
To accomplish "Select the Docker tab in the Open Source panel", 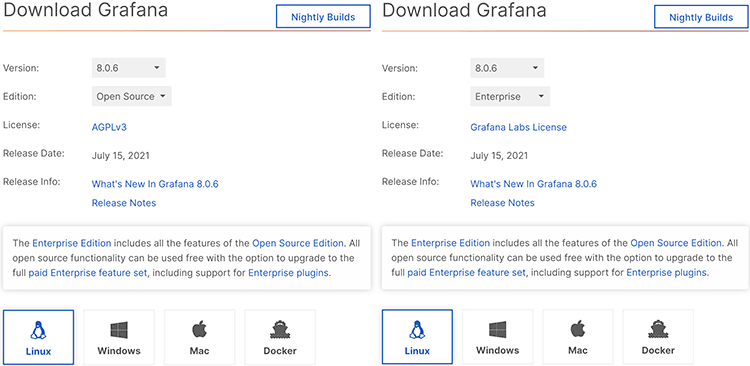I will (280, 337).
